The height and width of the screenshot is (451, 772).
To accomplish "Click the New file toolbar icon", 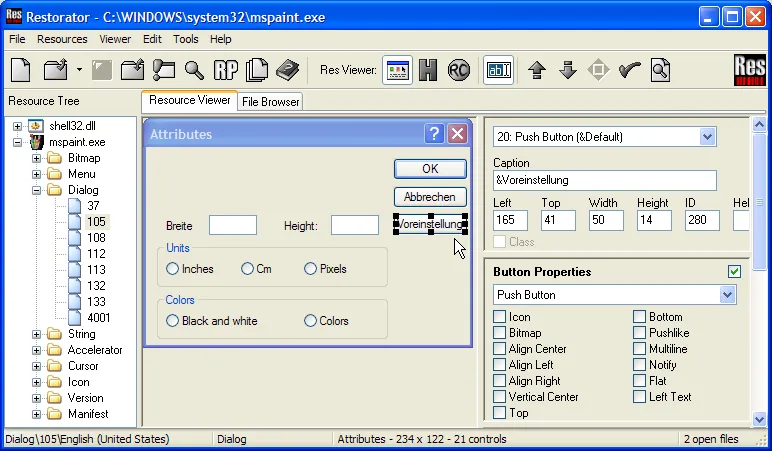I will pos(22,70).
